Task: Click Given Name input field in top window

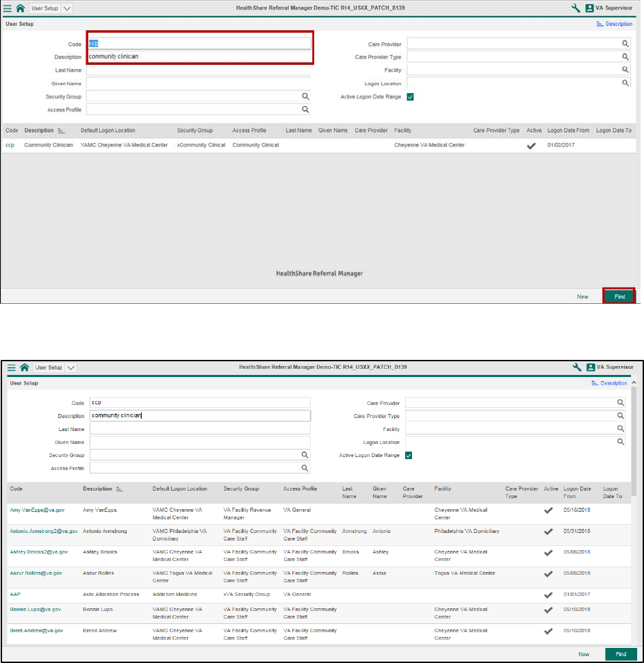Action: tap(198, 83)
